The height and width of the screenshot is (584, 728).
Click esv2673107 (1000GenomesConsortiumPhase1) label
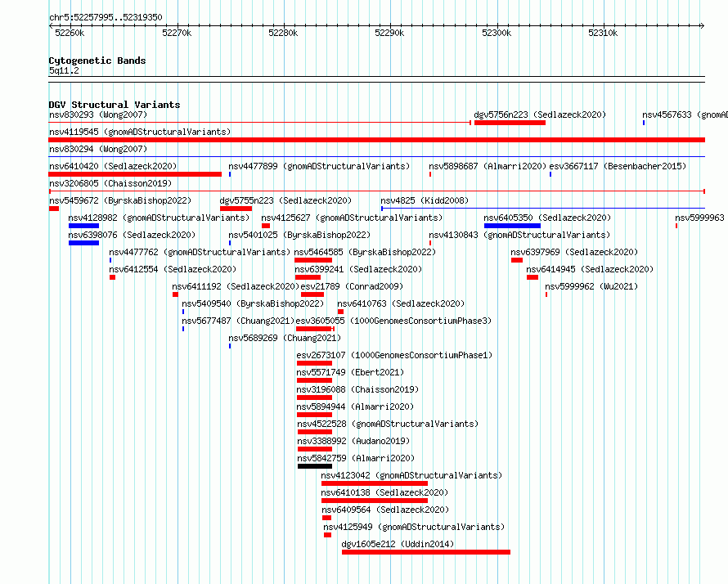[394, 355]
